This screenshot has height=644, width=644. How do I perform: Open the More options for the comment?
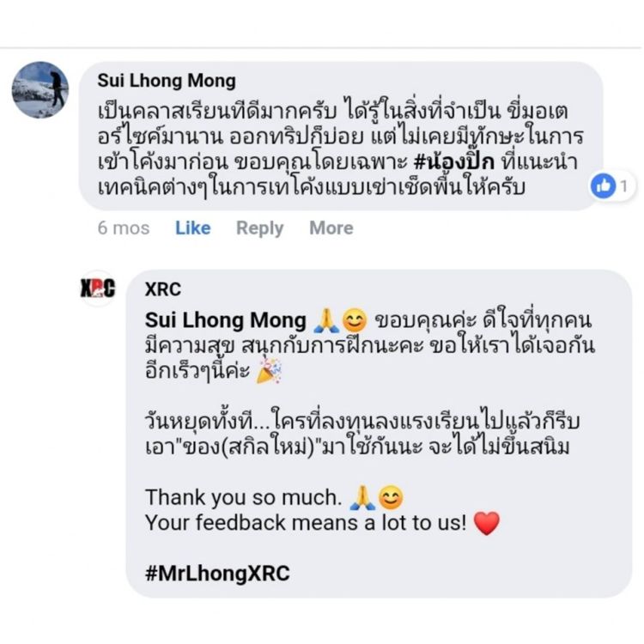click(x=331, y=228)
